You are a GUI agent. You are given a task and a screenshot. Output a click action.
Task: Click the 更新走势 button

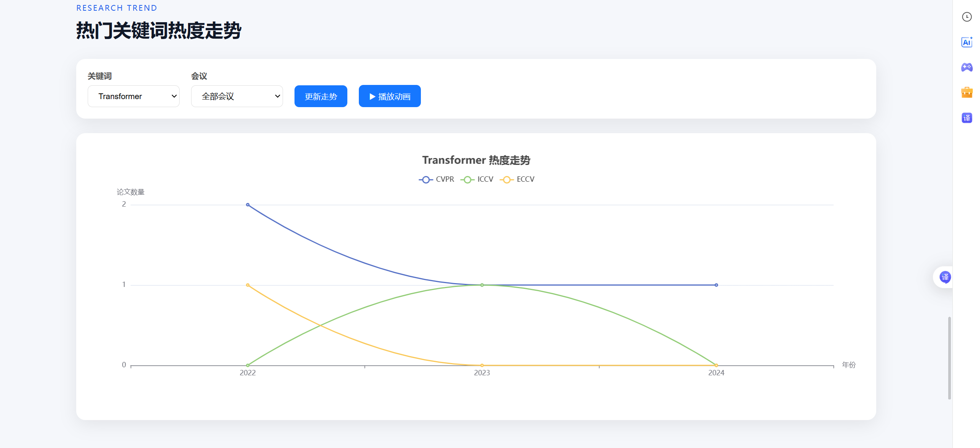tap(321, 96)
